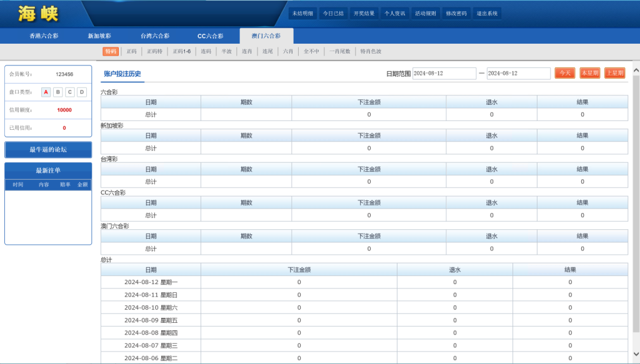The image size is (640, 364).
Task: Click 最牛逼的论坛 forum button
Action: click(x=48, y=149)
